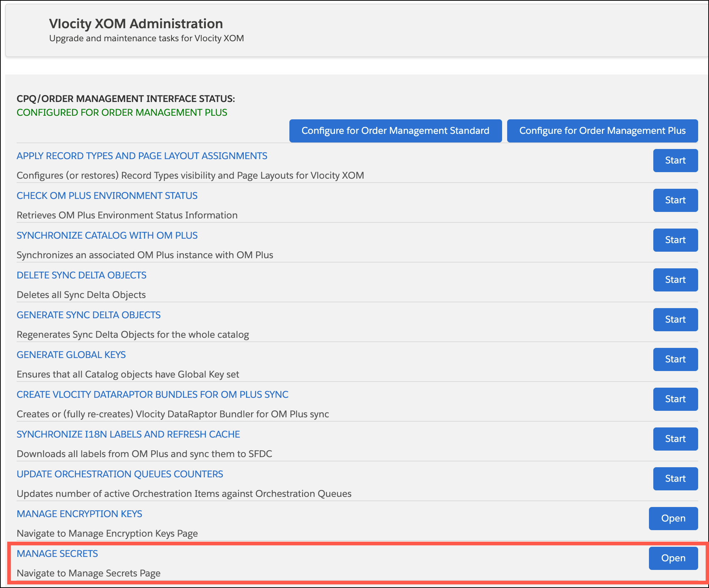
Task: Click the Vlocity XOM Administration heading
Action: pos(136,24)
